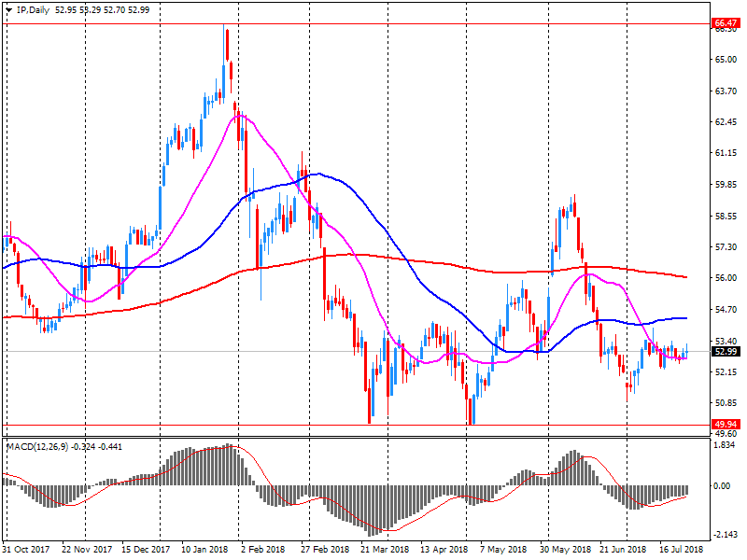Select the OHLC values 52.95 53.29 52.70 52.99
Screen dimensions: 747x560
(x=103, y=10)
